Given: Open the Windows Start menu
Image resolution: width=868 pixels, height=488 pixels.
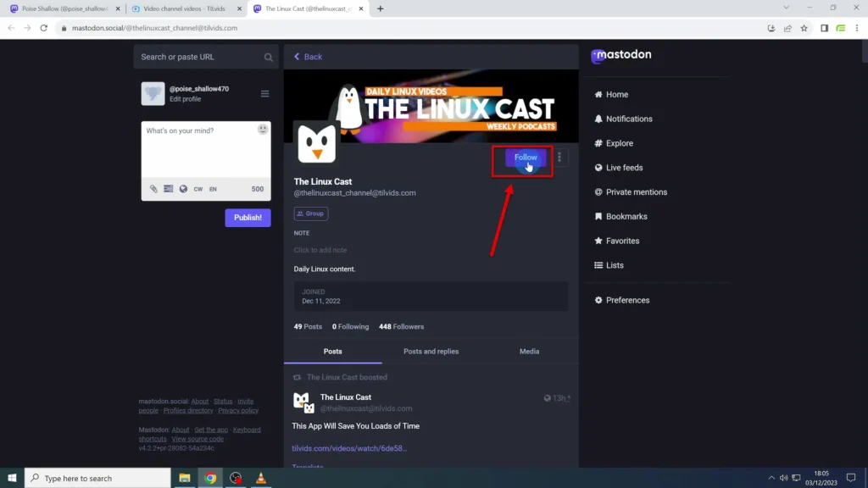Looking at the screenshot, I should (12, 478).
